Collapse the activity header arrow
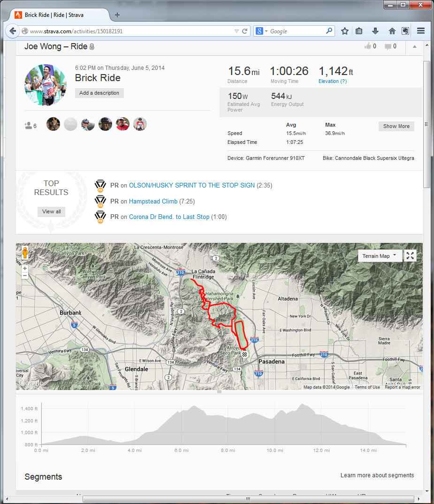This screenshot has width=434, height=504. click(415, 46)
